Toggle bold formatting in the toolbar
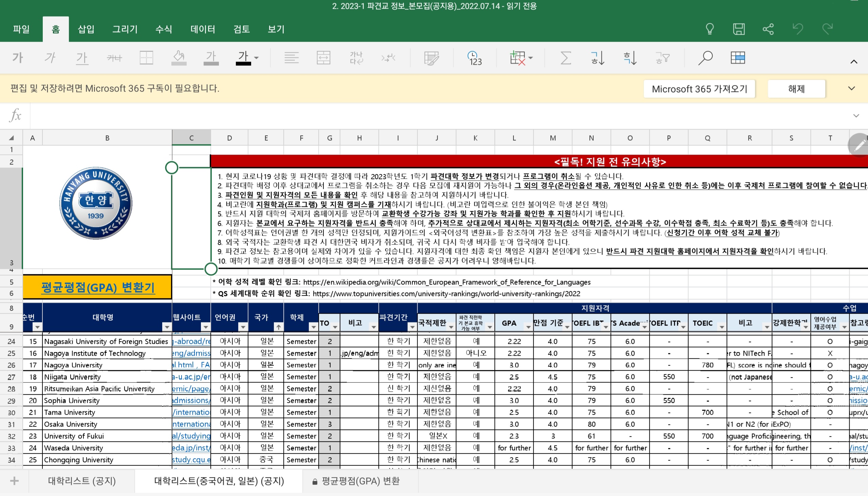 click(17, 58)
